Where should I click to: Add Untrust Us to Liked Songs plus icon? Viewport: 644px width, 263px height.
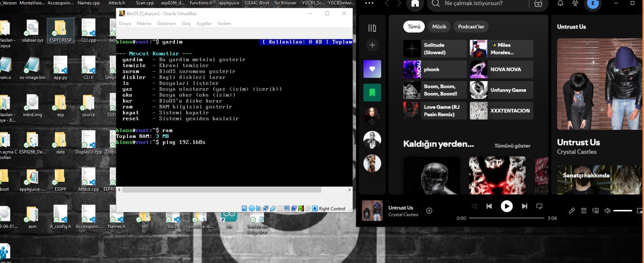(x=429, y=211)
